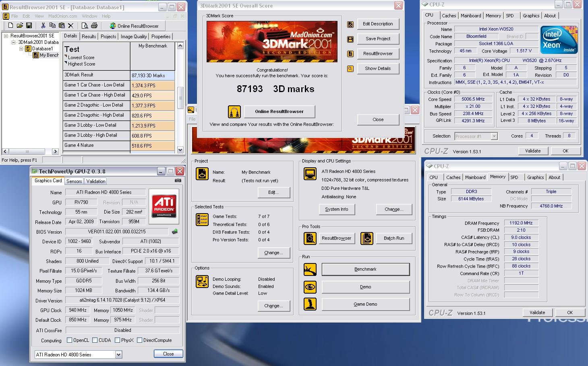Screen dimensions: 588x366
Task: Click the Core Speed 5006.5 MHz value
Action: tap(473, 99)
